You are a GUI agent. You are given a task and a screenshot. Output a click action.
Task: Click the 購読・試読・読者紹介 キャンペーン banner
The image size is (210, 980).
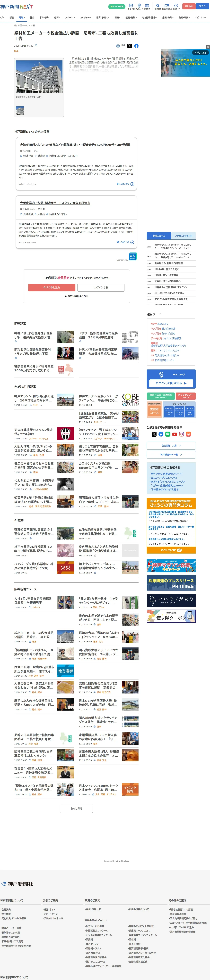(161, 396)
